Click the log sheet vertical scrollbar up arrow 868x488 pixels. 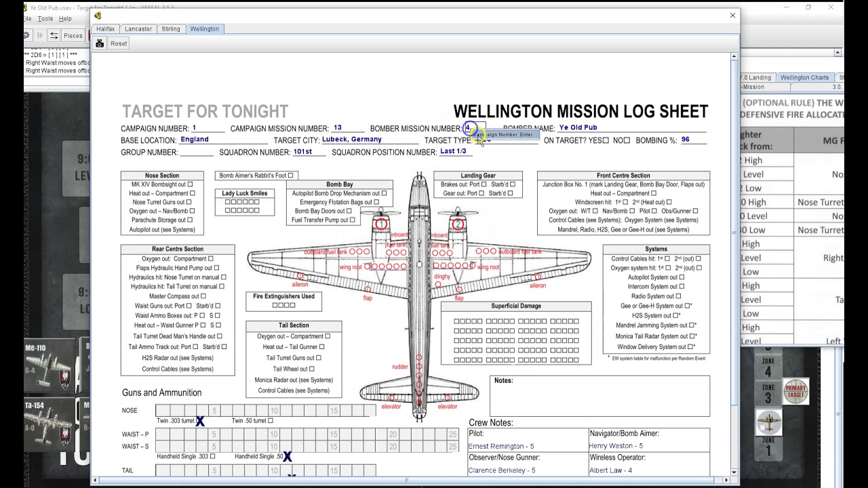(734, 57)
